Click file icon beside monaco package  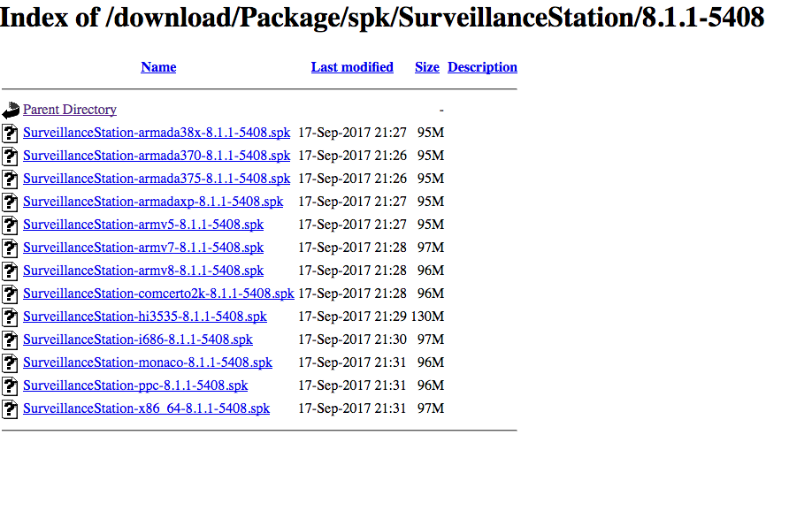(11, 363)
